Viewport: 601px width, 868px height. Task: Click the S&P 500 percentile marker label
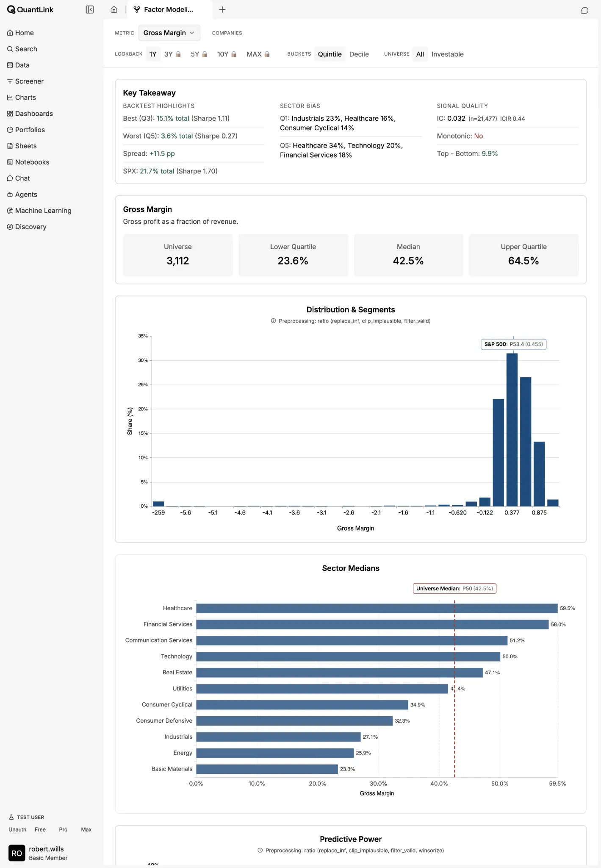(513, 344)
